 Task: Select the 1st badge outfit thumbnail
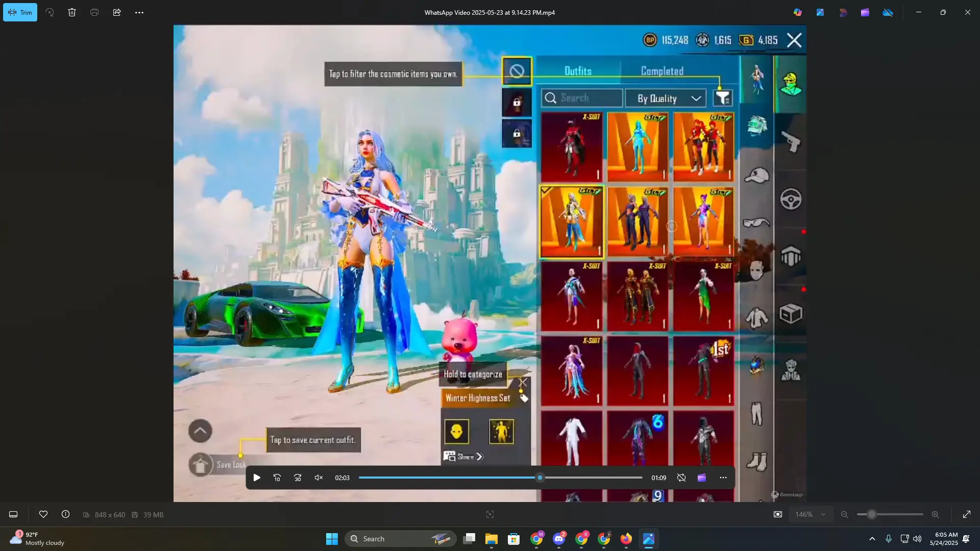pos(703,371)
